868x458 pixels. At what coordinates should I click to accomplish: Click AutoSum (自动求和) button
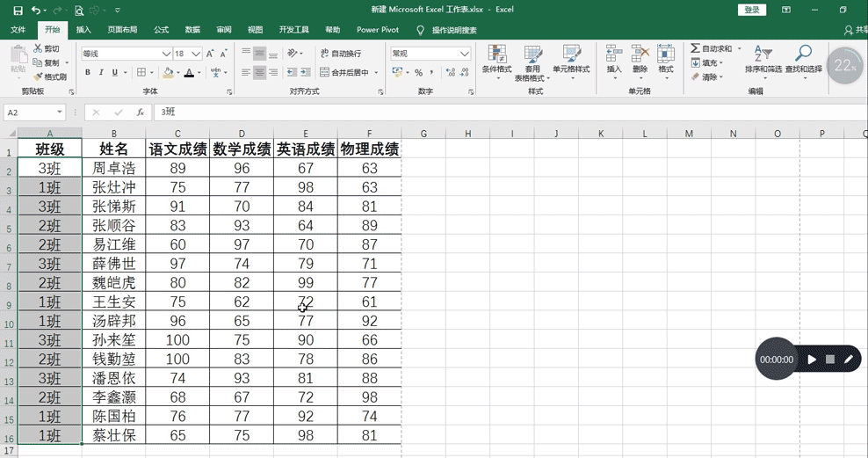point(712,48)
